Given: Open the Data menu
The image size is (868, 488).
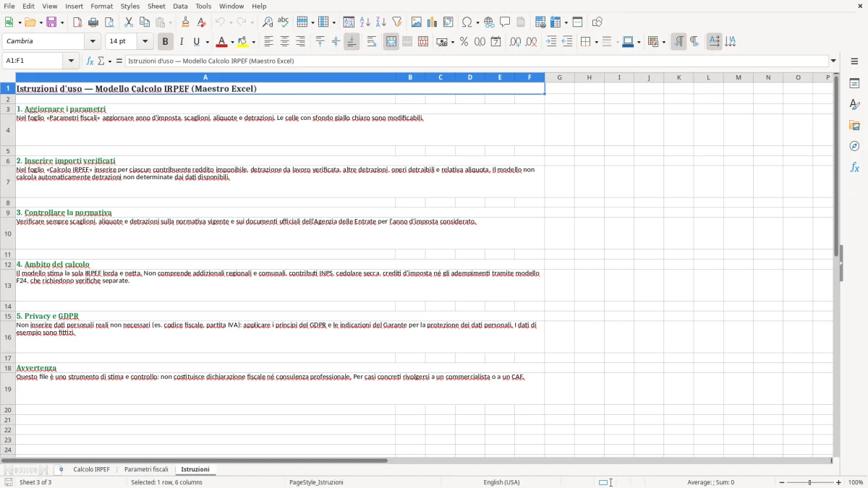Looking at the screenshot, I should point(180,6).
